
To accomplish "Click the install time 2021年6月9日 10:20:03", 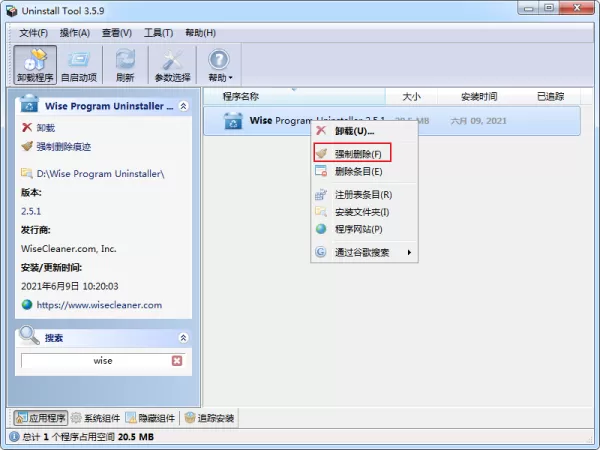I will pyautogui.click(x=70, y=286).
